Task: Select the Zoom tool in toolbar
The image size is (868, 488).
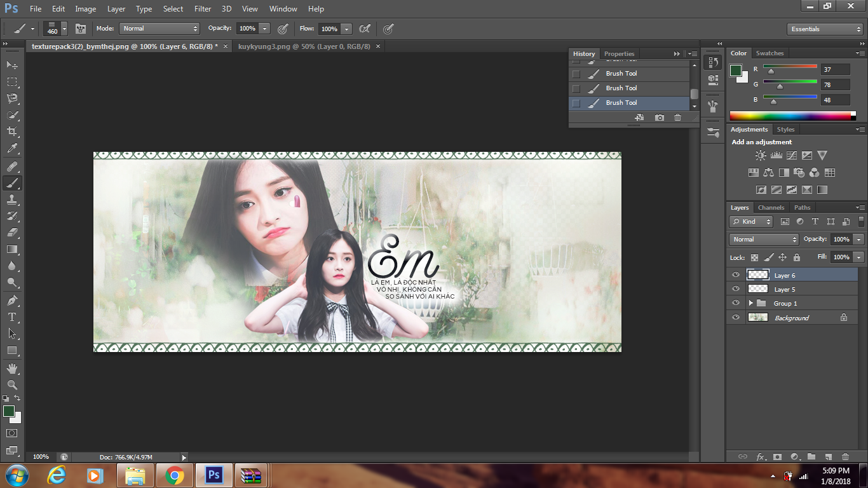Action: [x=12, y=385]
